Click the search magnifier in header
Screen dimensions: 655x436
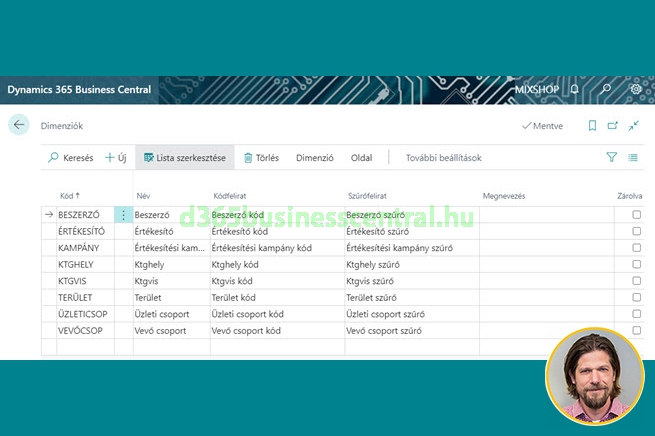tap(605, 90)
